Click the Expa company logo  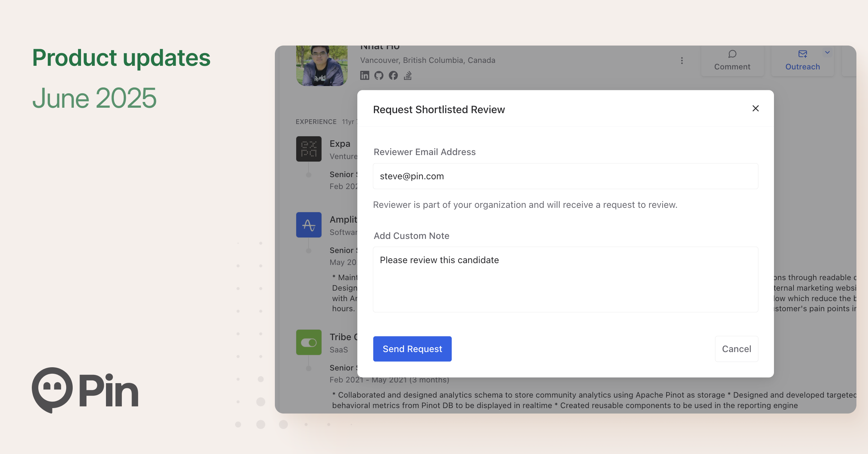[309, 149]
